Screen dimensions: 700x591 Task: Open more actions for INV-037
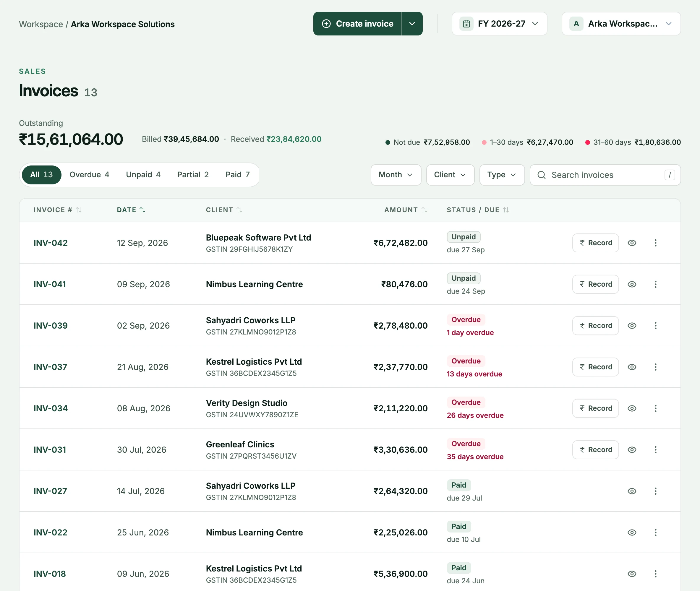(655, 367)
